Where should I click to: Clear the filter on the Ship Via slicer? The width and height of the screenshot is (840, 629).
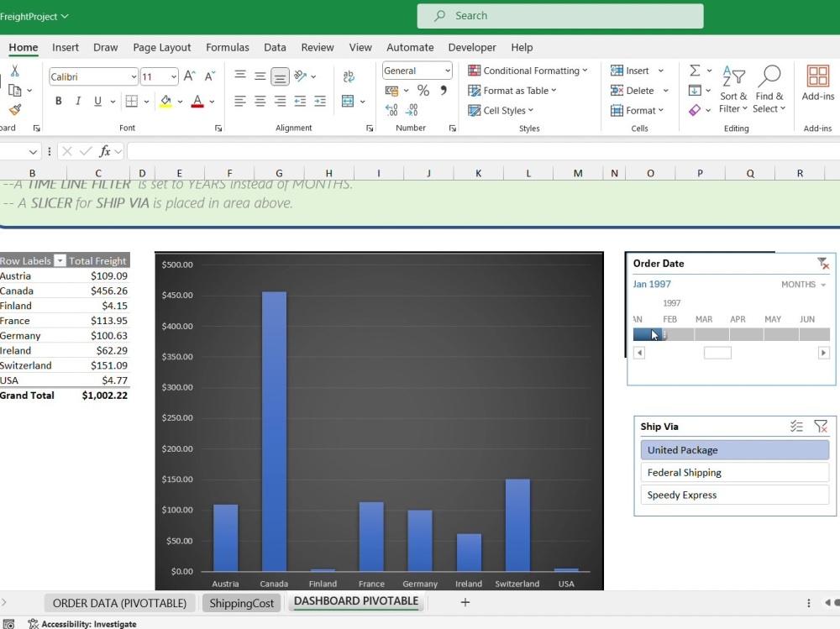click(x=821, y=427)
